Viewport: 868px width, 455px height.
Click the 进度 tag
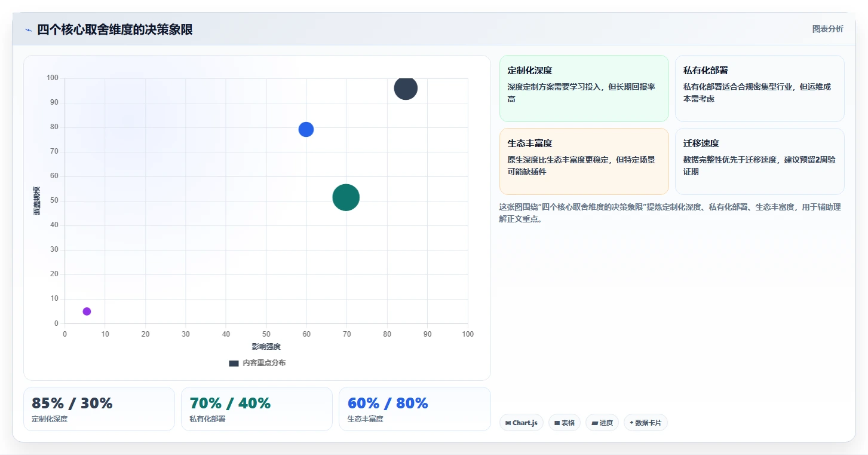coord(602,423)
